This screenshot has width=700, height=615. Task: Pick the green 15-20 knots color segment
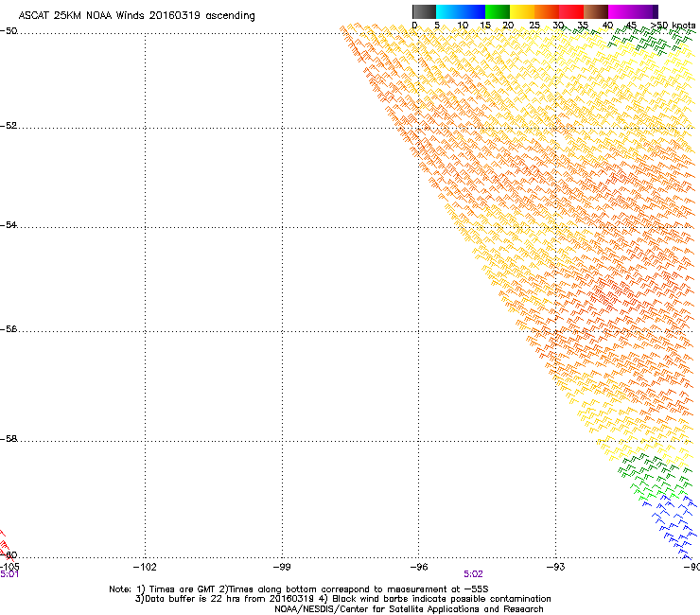pyautogui.click(x=498, y=11)
